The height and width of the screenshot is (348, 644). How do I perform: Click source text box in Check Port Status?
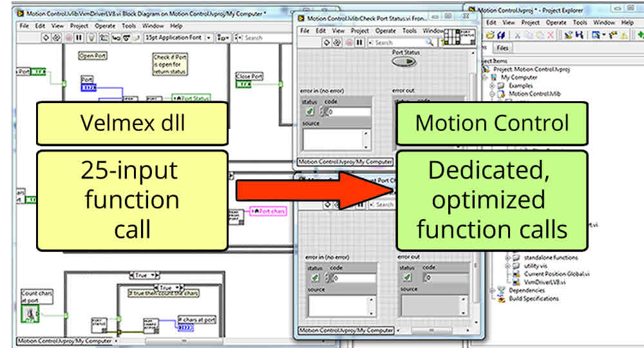(x=336, y=140)
